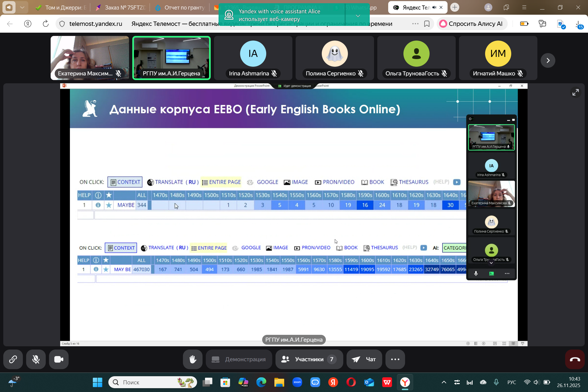
Task: Copy meeting link with chain icon
Action: (13, 359)
